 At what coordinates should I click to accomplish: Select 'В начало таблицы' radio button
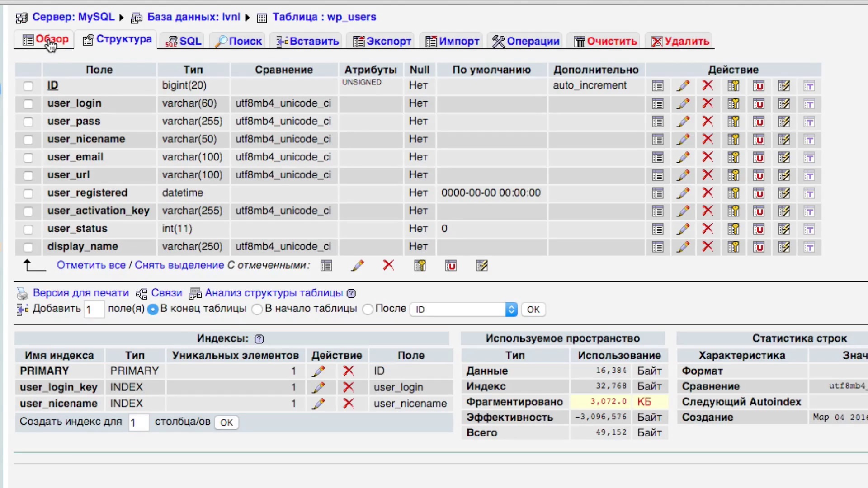(x=257, y=310)
